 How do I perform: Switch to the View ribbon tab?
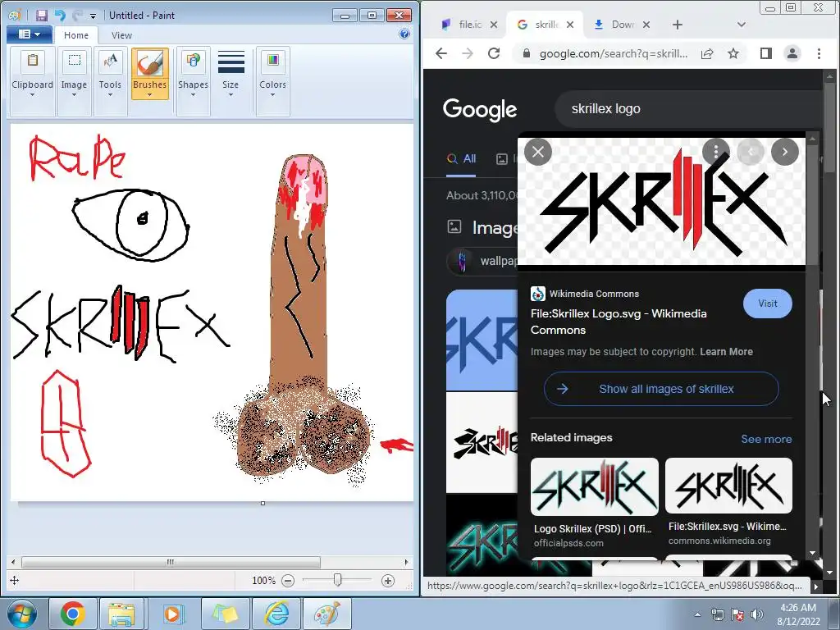point(121,35)
